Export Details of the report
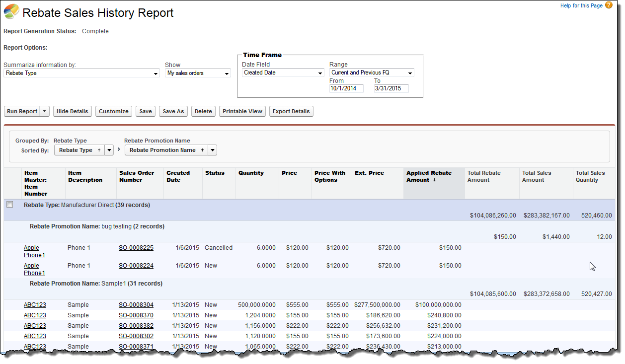625x364 pixels. point(291,111)
